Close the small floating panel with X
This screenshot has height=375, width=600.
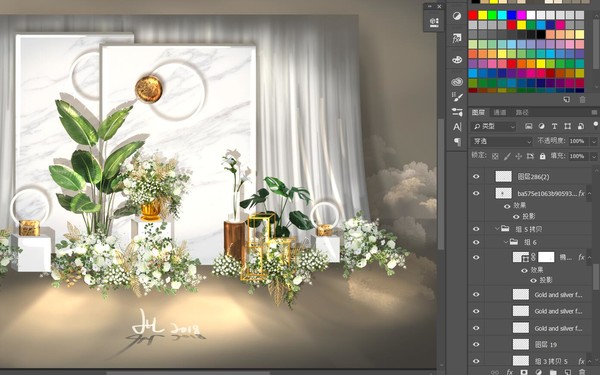click(x=440, y=7)
